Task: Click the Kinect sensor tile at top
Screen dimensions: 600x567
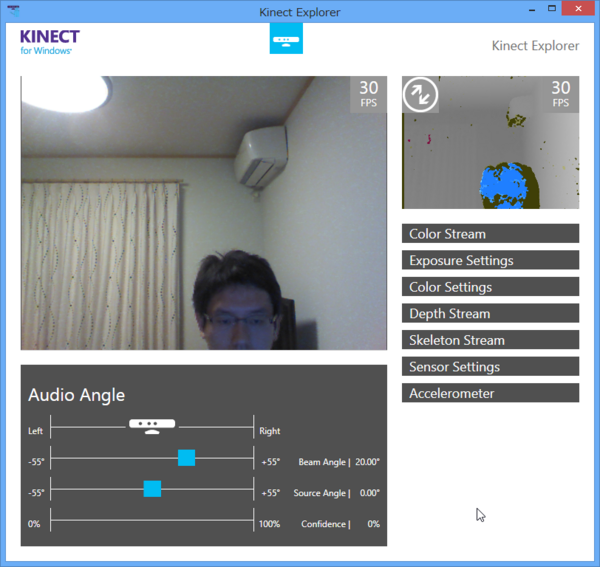Action: [286, 38]
